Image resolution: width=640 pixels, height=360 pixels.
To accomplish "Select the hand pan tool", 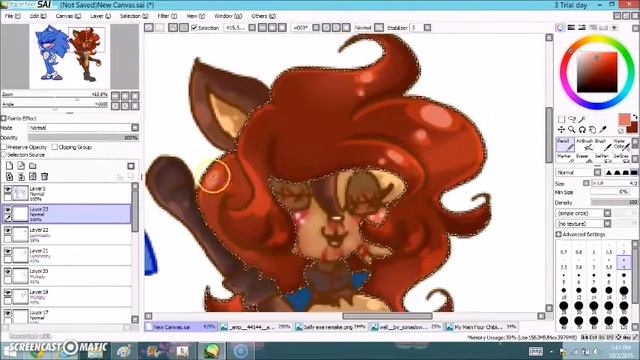I will coord(593,130).
